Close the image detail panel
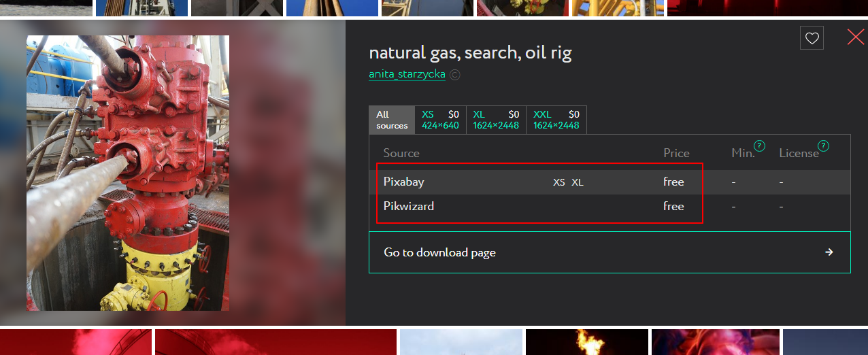 [x=855, y=37]
